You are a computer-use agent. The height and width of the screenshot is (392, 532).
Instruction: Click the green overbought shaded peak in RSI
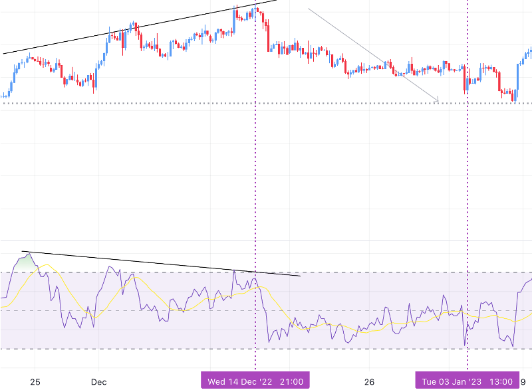pos(25,264)
